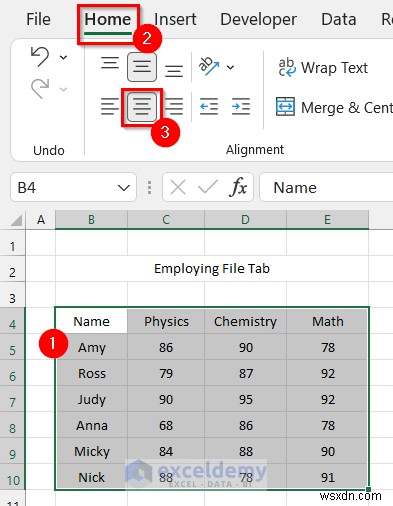Click the Math header cell
393x506 pixels.
(x=328, y=321)
